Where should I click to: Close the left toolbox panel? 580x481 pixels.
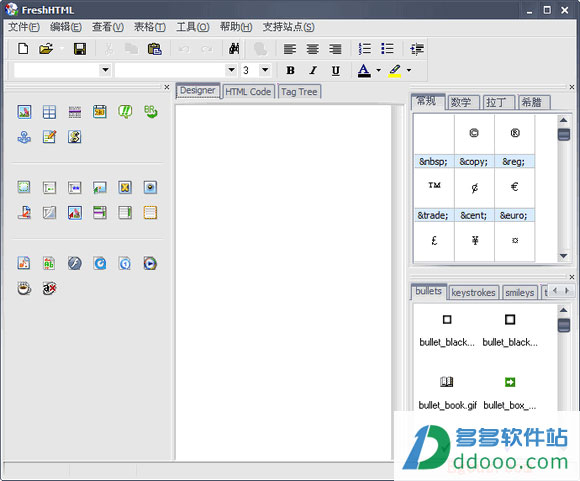[167, 87]
